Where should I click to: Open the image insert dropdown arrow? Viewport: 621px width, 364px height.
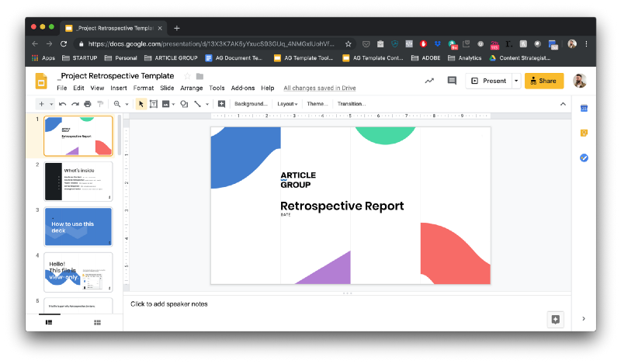(173, 104)
